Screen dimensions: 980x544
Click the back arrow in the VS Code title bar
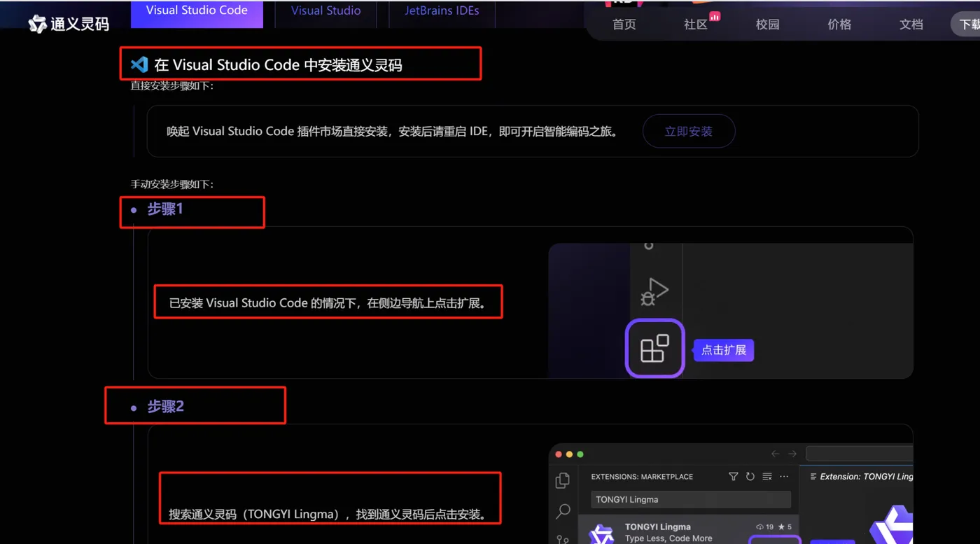pos(775,454)
